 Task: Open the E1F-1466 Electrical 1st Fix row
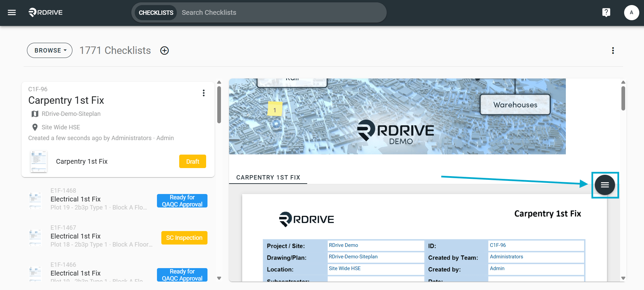118,272
